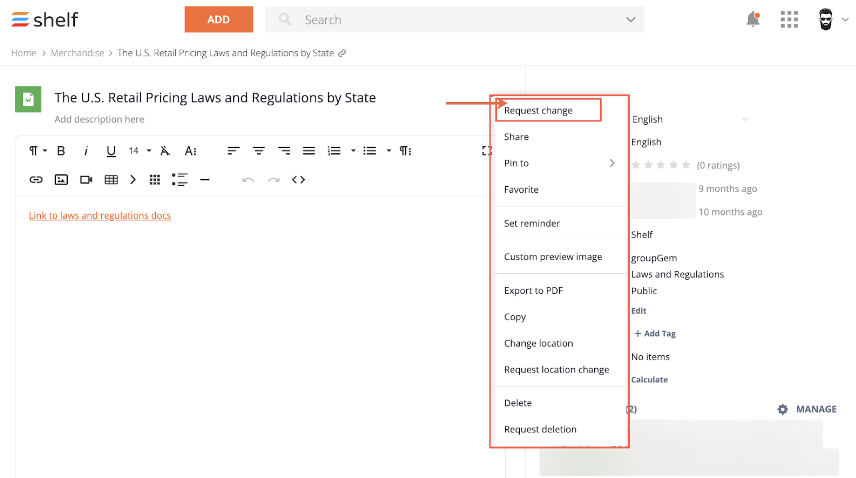Image resolution: width=856 pixels, height=478 pixels.
Task: Go to Home breadcrumb
Action: 23,53
